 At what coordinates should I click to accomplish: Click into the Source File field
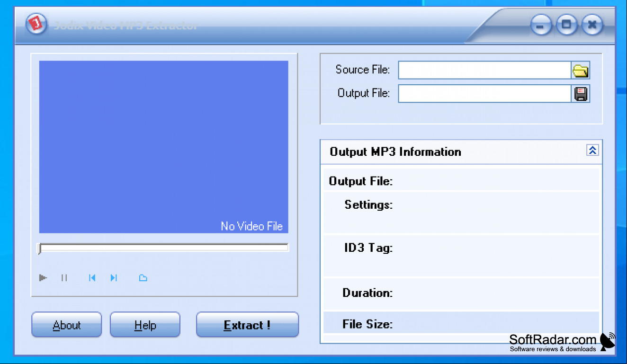click(x=484, y=71)
